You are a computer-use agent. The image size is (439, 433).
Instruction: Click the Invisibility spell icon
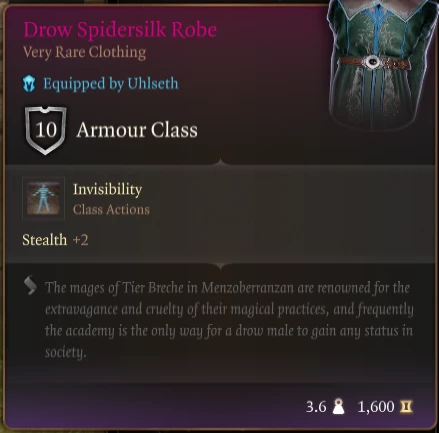tap(43, 199)
